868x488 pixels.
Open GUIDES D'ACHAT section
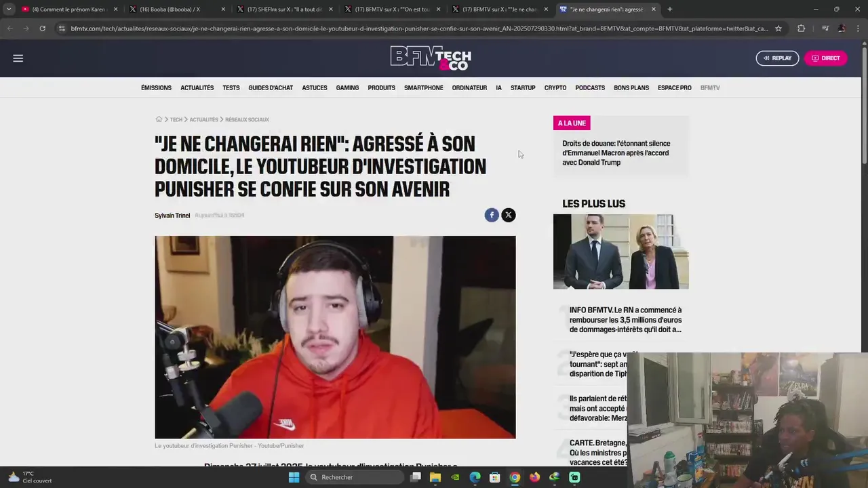(271, 88)
